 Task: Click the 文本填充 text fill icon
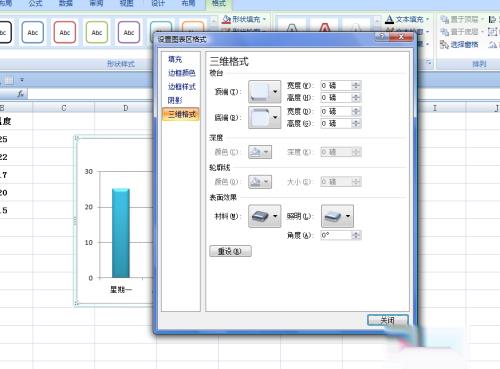click(x=389, y=19)
